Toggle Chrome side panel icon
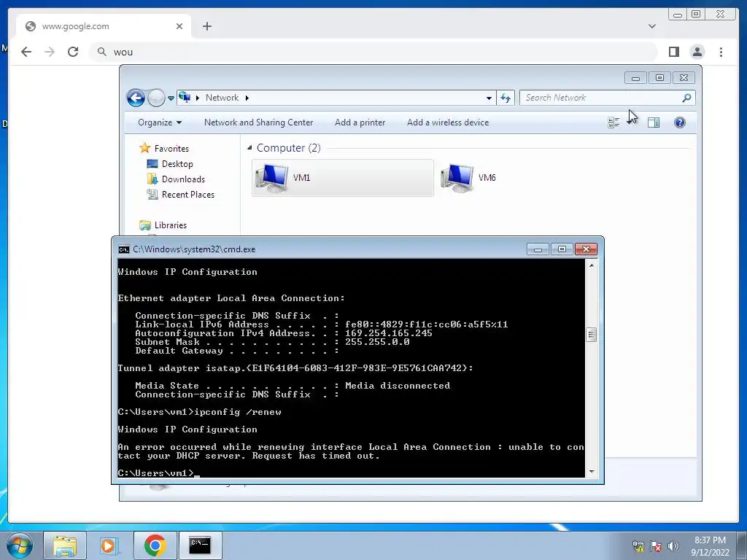This screenshot has height=560, width=747. pyautogui.click(x=673, y=52)
